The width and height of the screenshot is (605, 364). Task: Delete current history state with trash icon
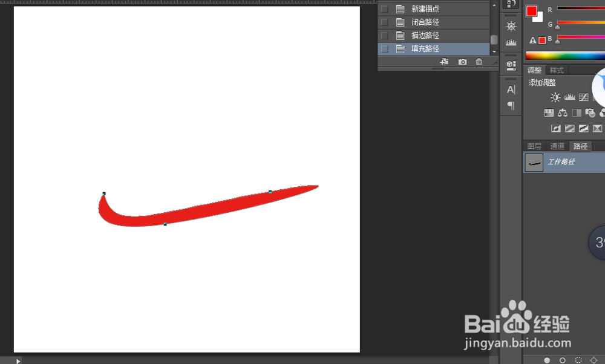(x=479, y=62)
